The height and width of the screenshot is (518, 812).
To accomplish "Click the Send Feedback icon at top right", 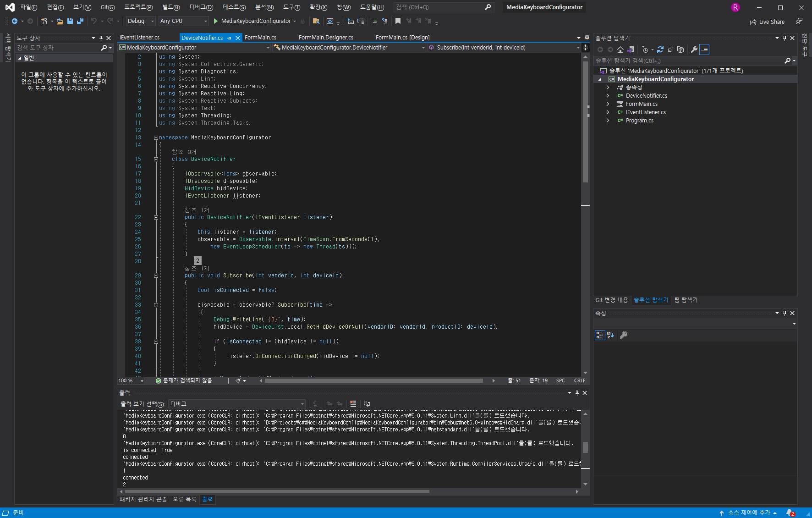I will pos(799,22).
